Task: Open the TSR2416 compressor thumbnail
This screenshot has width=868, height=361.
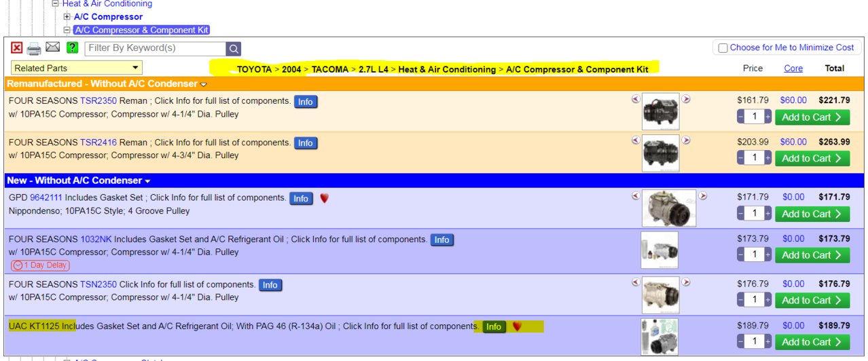Action: 661,153
